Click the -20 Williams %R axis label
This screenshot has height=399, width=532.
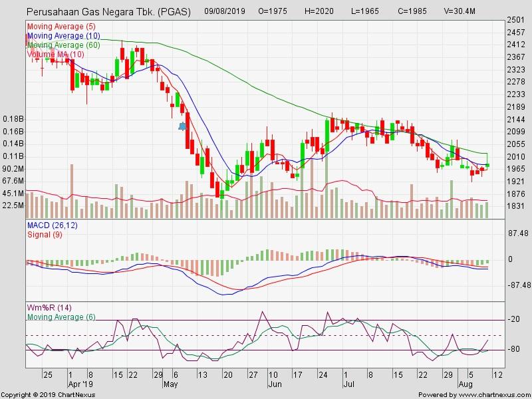[513, 319]
